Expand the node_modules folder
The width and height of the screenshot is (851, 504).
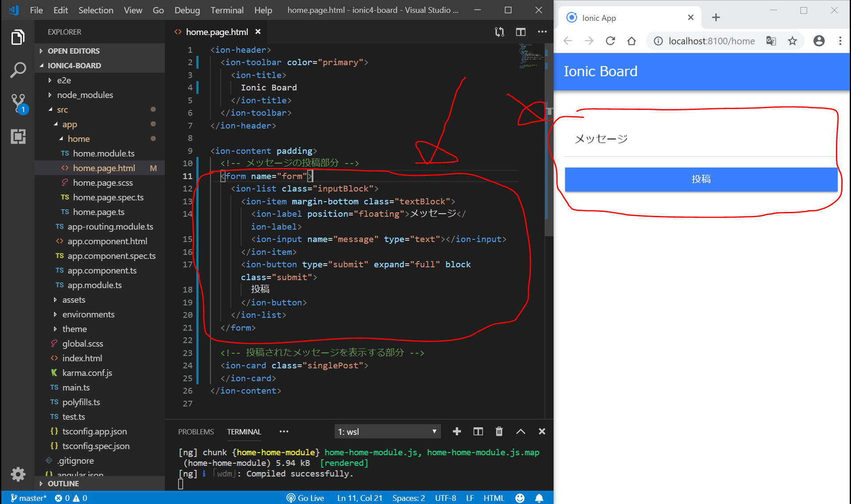[85, 95]
